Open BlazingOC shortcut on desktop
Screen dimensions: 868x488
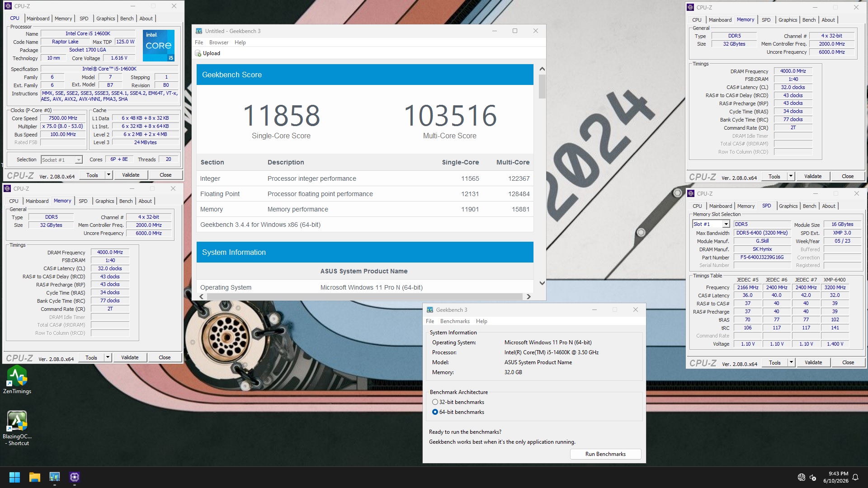tap(17, 428)
